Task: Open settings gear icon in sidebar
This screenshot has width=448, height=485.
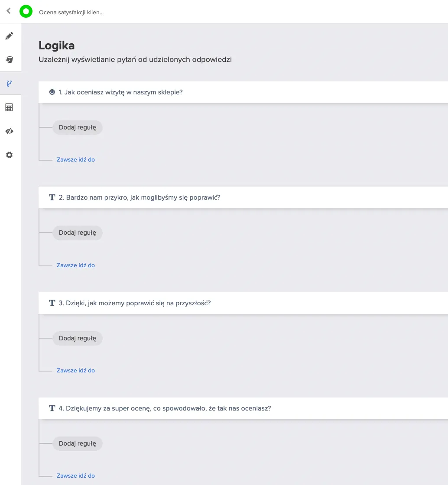Action: pos(9,155)
